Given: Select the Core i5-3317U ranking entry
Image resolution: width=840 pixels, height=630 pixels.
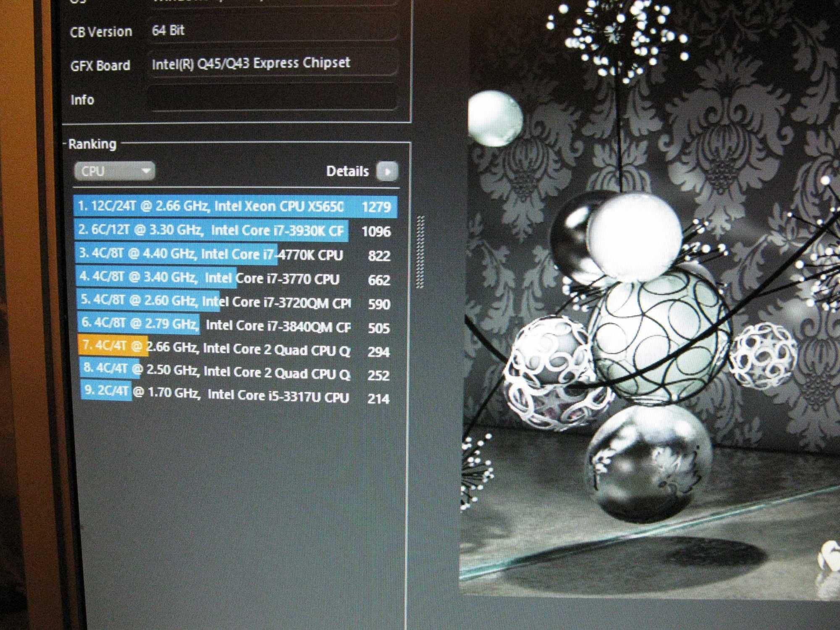Looking at the screenshot, I should coord(235,396).
